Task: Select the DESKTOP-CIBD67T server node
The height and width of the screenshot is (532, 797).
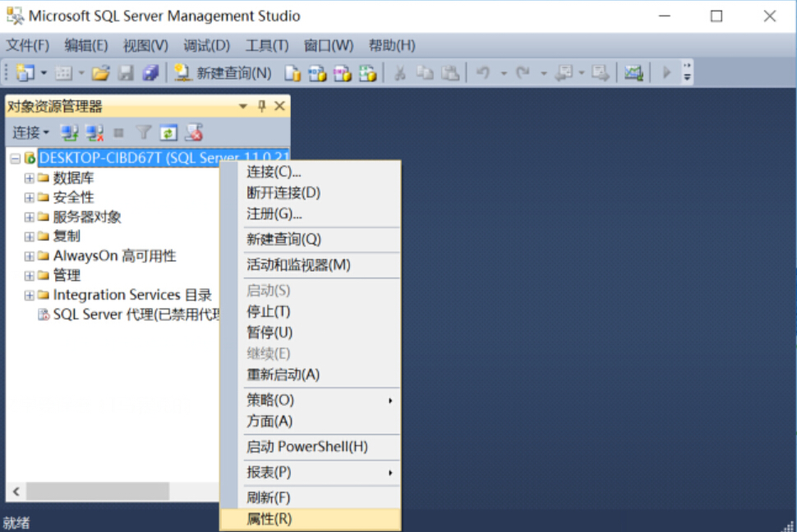Action: [x=164, y=158]
